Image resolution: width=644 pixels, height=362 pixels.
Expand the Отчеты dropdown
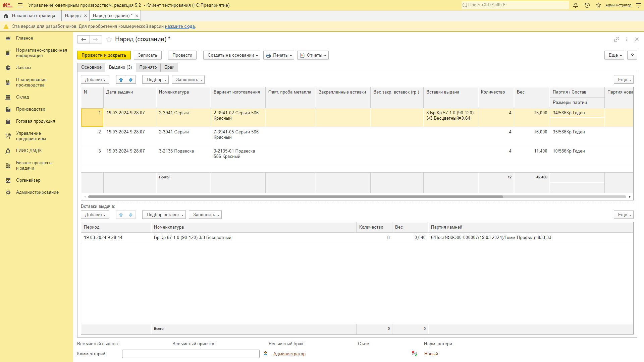pos(313,55)
